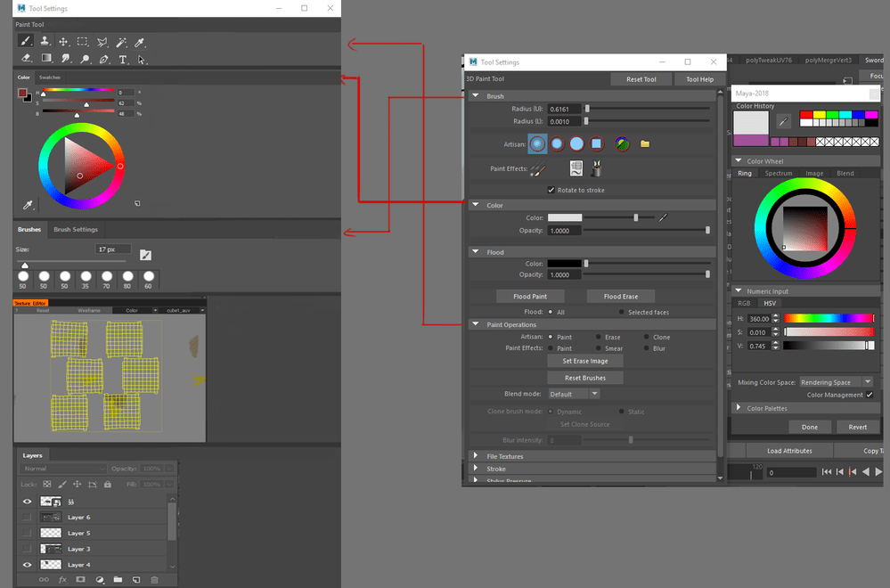Expand the Color Palettes section
This screenshot has height=588, width=890.
[x=739, y=408]
